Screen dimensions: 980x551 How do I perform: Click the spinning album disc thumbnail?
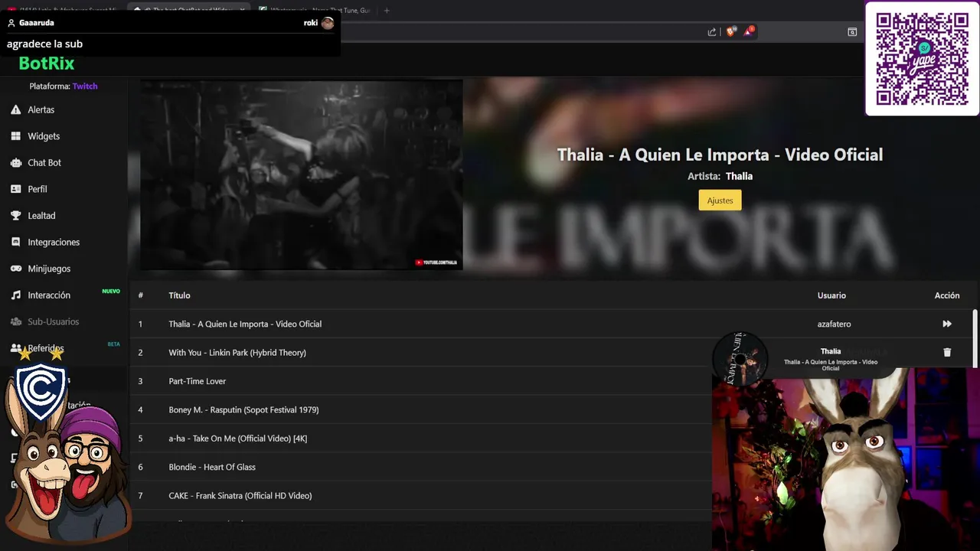point(740,358)
